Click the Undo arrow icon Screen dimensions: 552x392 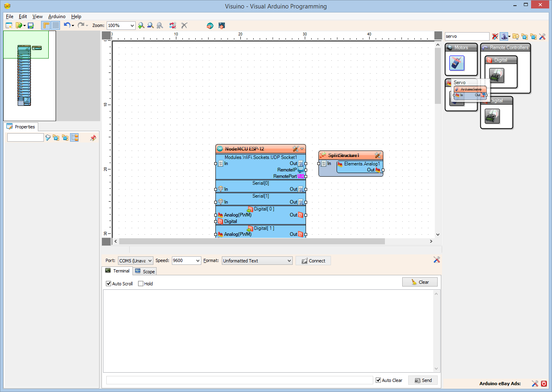(x=67, y=25)
